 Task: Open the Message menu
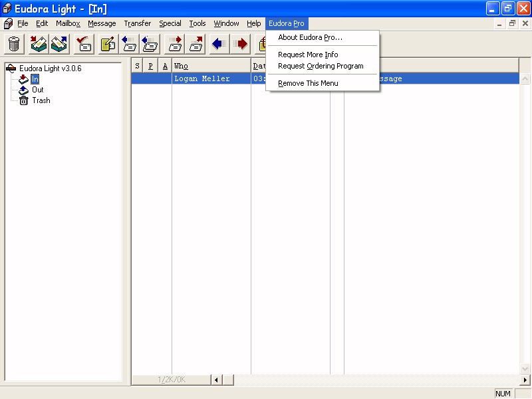coord(102,23)
